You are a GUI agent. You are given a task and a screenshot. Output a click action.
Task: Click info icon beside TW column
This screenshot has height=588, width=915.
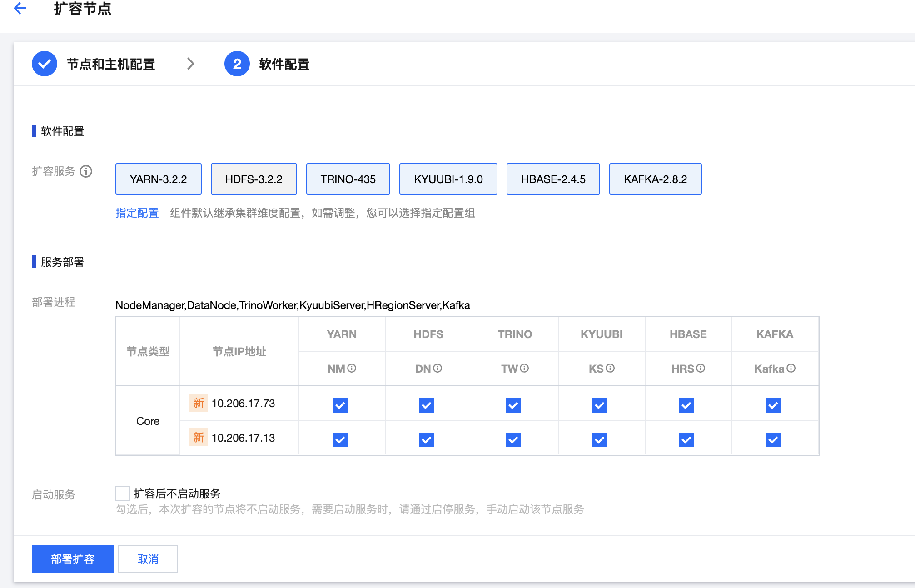[x=524, y=369]
